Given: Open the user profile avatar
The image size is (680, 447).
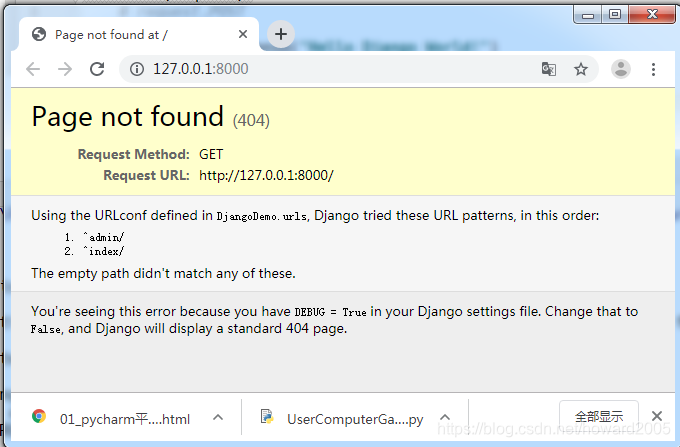Looking at the screenshot, I should [621, 69].
